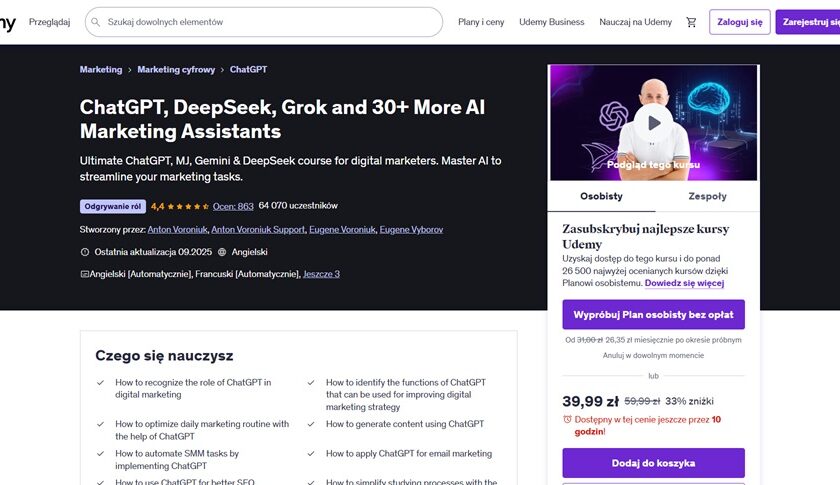Click the globe language icon

point(222,252)
